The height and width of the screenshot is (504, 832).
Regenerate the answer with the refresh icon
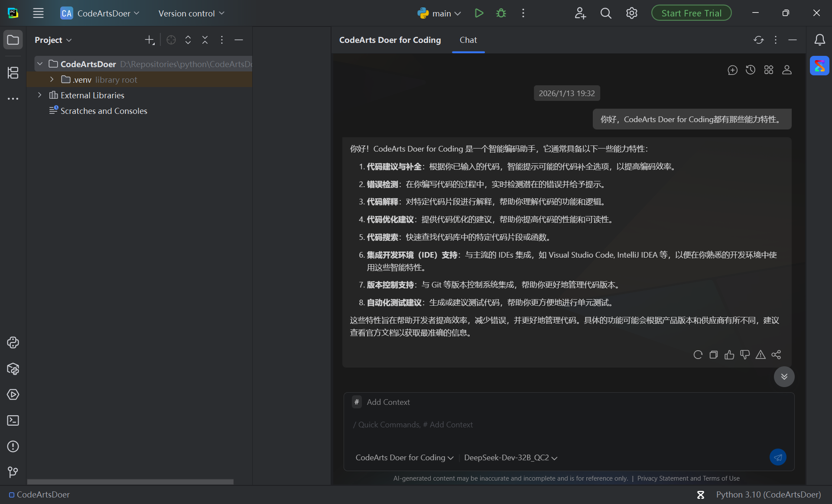click(x=698, y=355)
